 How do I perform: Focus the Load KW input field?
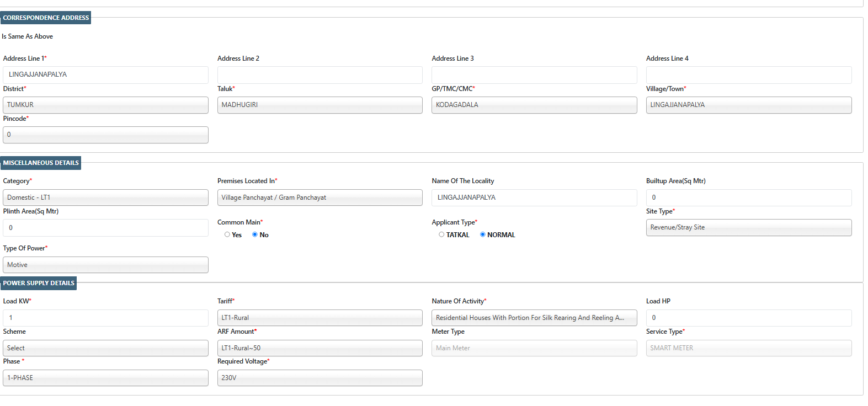pos(105,318)
